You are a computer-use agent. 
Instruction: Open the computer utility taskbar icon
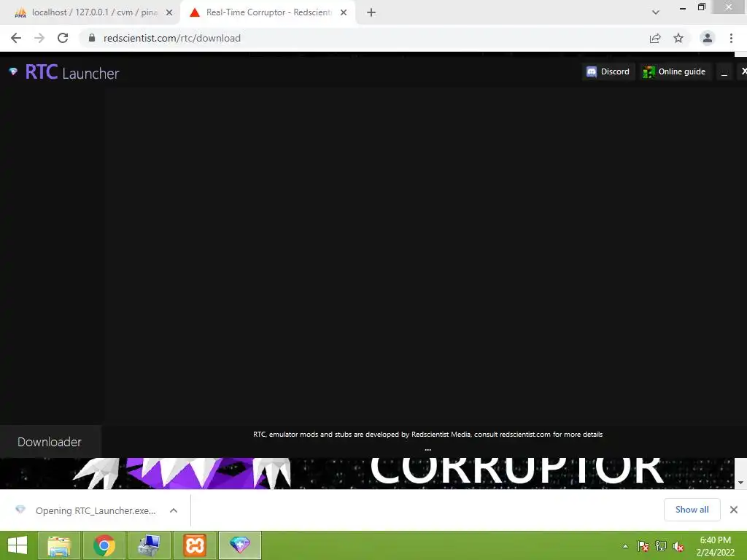150,545
